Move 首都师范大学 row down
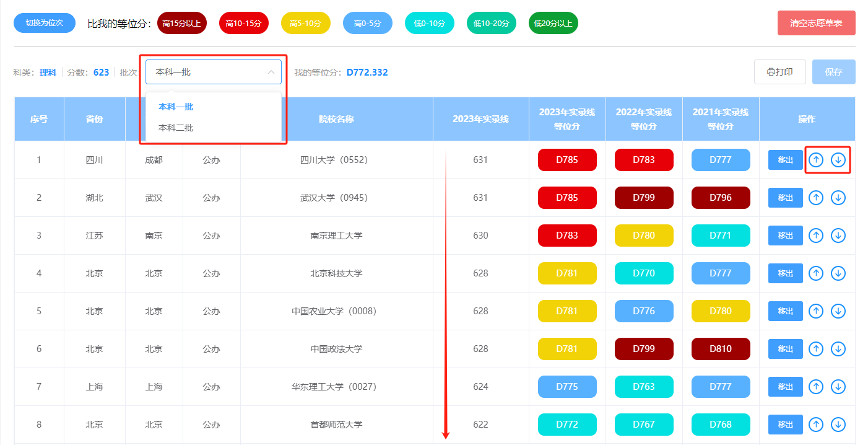868x445 pixels. (838, 425)
